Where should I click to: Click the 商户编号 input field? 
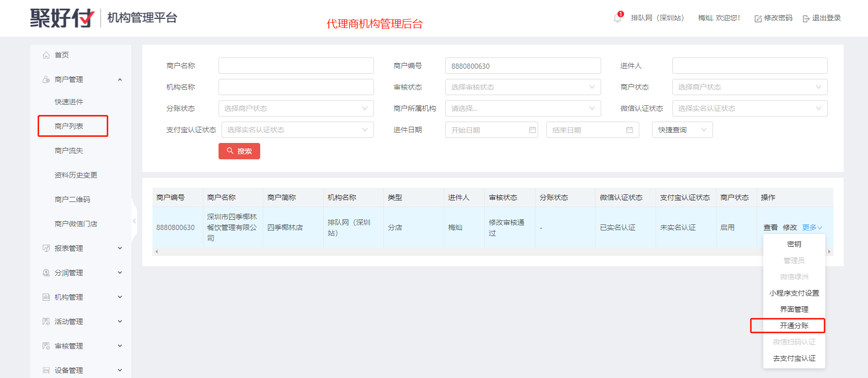[522, 66]
